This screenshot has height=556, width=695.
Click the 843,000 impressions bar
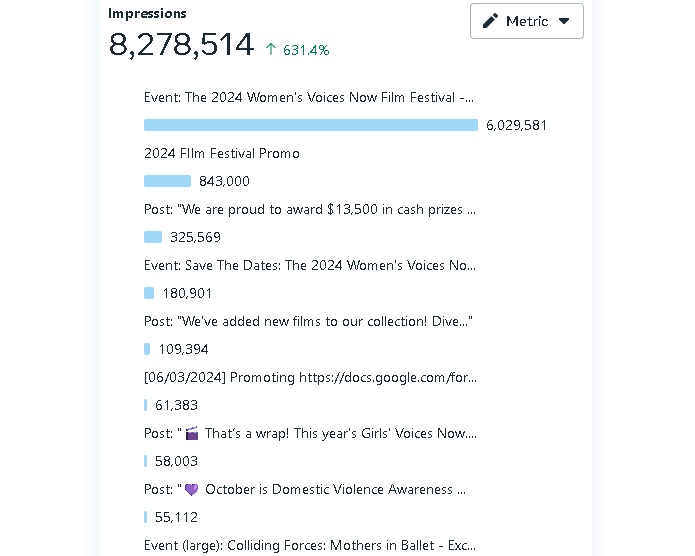(167, 181)
